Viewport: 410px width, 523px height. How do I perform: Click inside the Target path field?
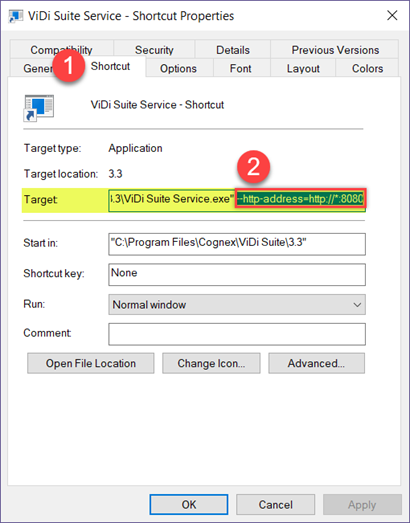[237, 200]
